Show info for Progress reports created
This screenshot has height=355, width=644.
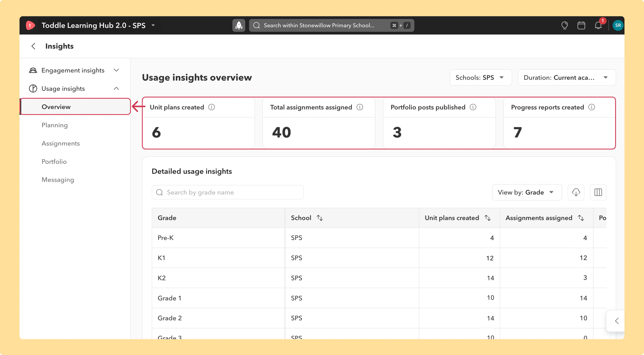(591, 107)
